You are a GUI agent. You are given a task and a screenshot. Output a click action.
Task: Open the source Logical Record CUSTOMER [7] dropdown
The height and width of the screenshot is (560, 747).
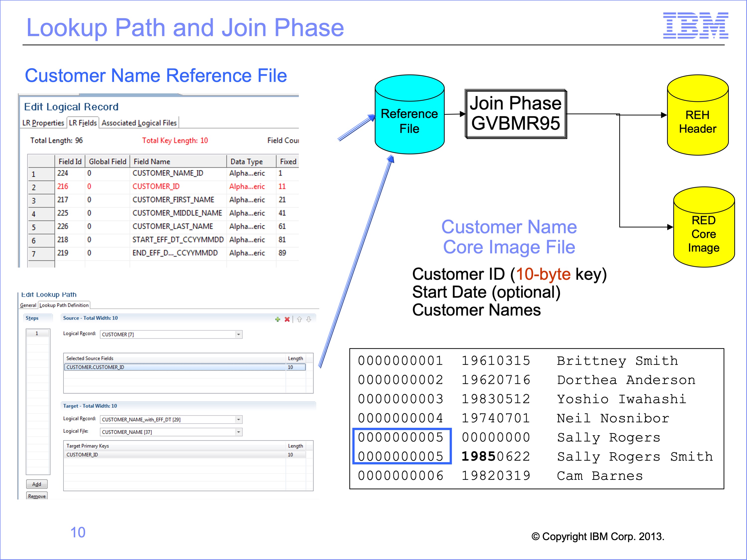238,334
